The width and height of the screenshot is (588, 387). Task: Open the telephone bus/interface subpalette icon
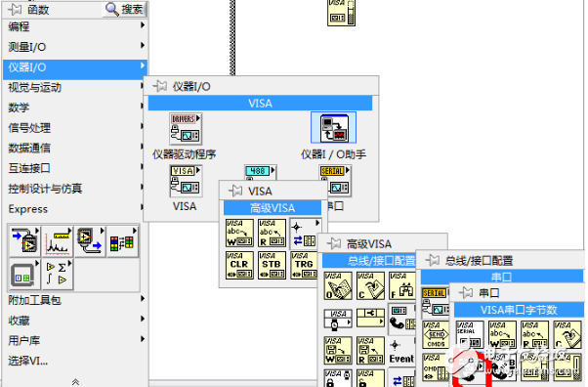(402, 320)
